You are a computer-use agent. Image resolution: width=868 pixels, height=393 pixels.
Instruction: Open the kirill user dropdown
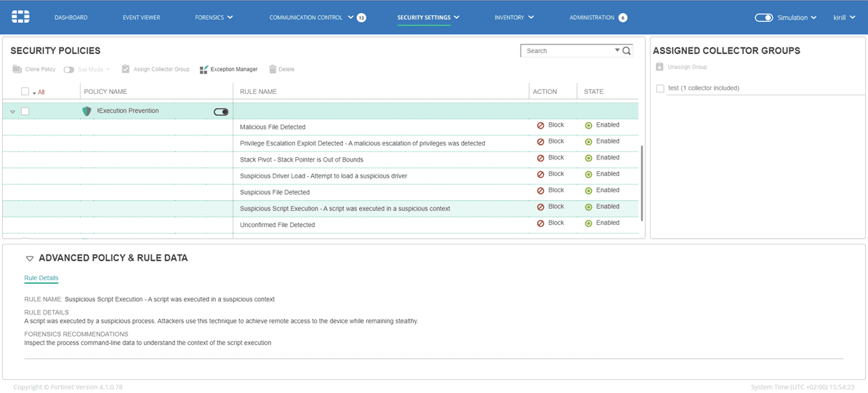pyautogui.click(x=844, y=17)
